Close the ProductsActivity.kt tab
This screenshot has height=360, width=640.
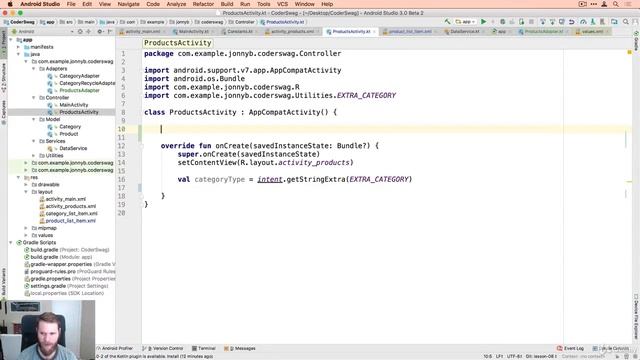374,31
